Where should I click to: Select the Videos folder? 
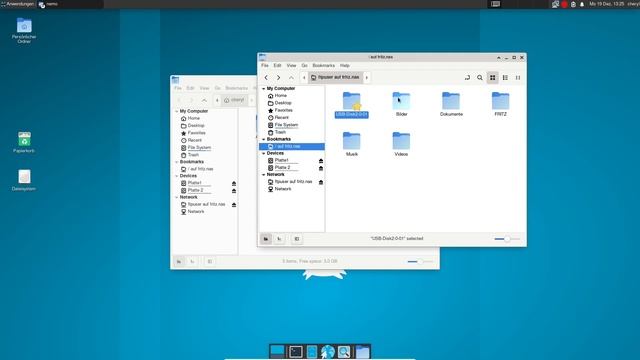(401, 144)
